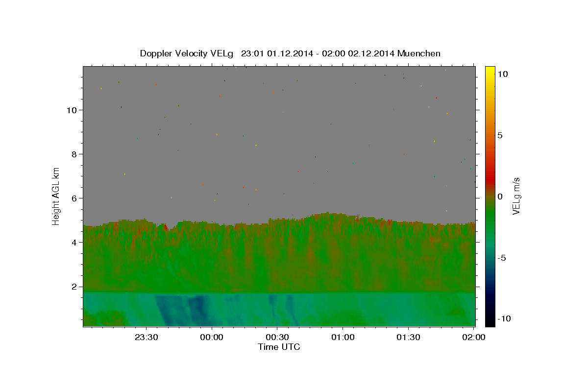
Task: Click the plot title 'Doppler Velocity VELg'
Action: tap(187, 53)
